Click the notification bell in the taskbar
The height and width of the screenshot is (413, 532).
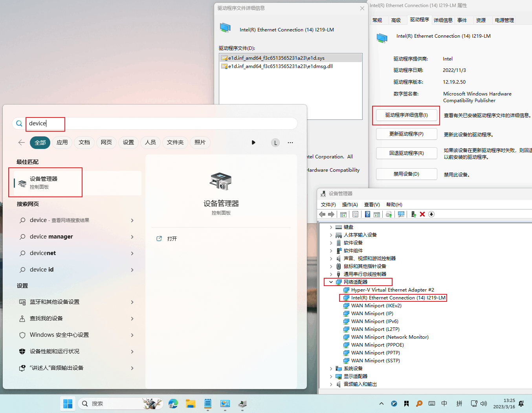click(521, 404)
